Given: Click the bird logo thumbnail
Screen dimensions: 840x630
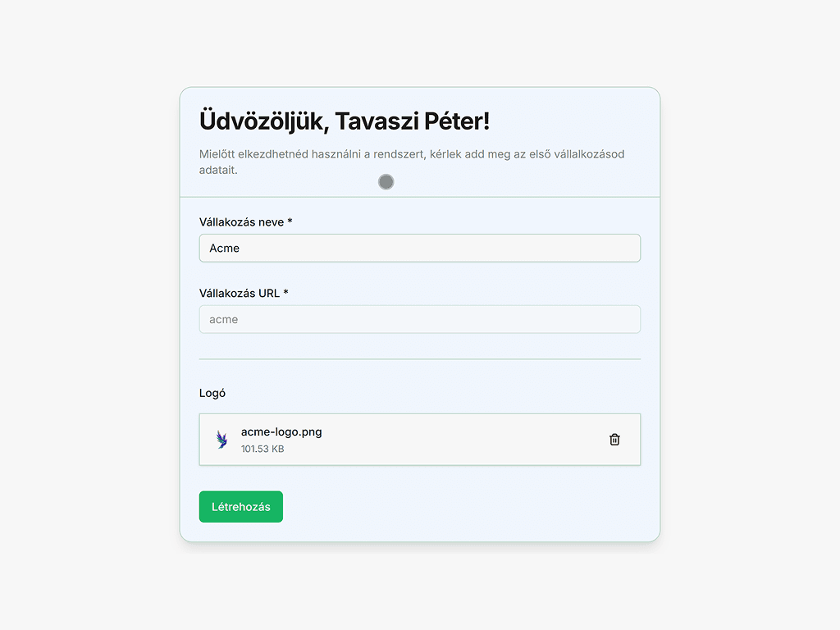Looking at the screenshot, I should pyautogui.click(x=221, y=440).
